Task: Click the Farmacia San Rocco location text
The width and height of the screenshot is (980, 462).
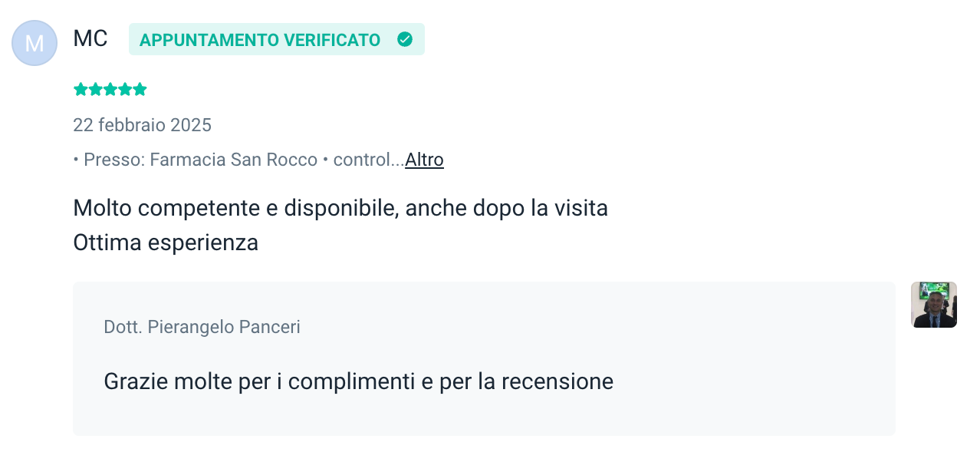Action: 233,160
